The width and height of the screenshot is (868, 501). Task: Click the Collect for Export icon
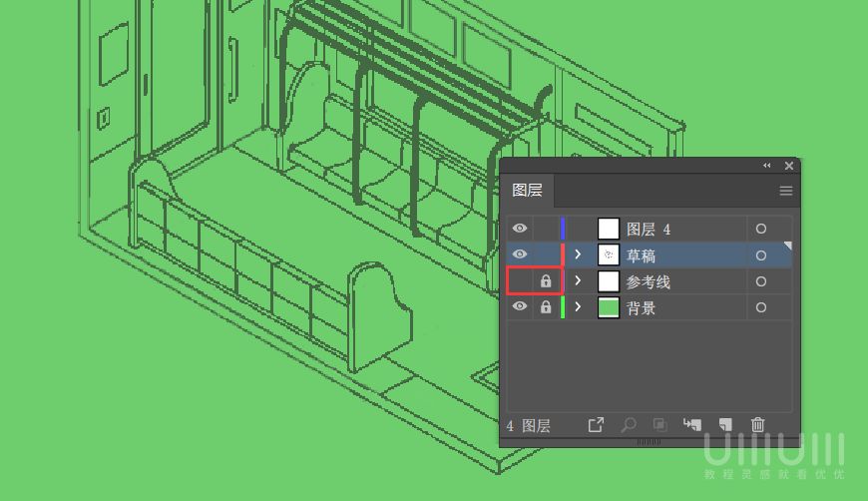point(596,425)
